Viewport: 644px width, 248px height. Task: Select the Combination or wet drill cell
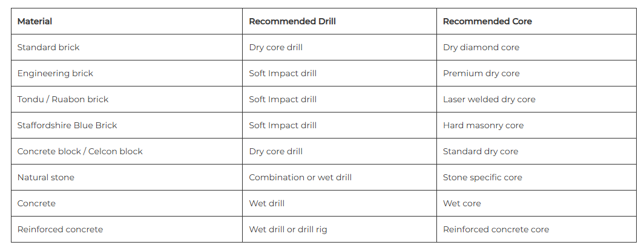pos(339,177)
